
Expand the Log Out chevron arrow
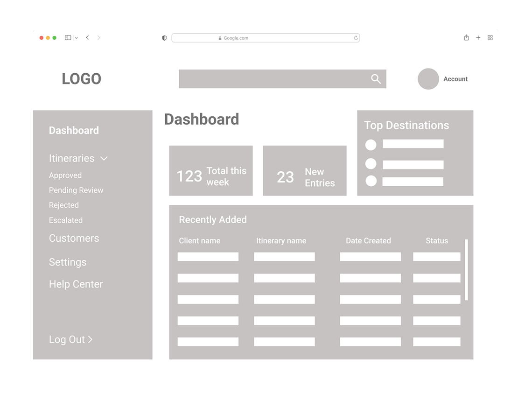pyautogui.click(x=91, y=340)
